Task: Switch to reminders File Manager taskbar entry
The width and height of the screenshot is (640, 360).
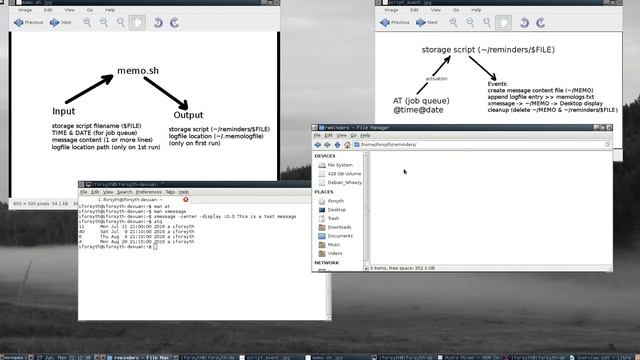Action: pyautogui.click(x=139, y=357)
